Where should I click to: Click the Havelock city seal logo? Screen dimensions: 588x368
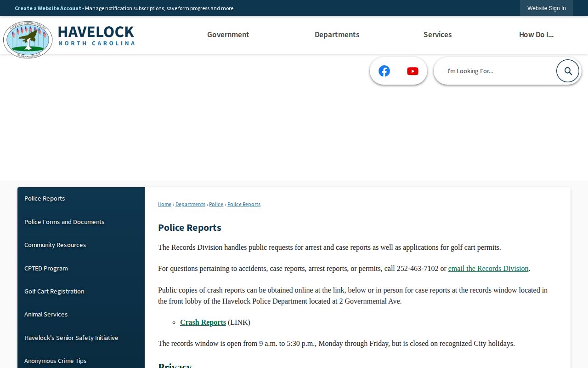coord(28,39)
